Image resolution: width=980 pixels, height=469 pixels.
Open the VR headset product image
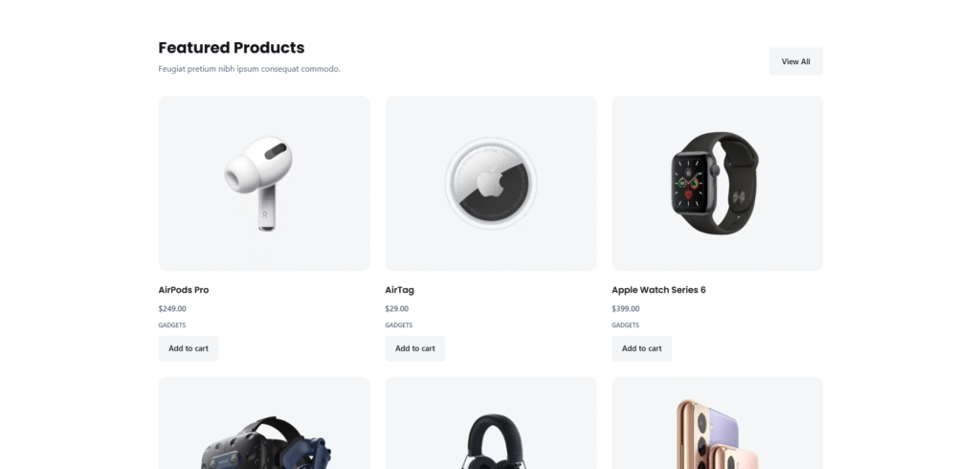point(264,423)
